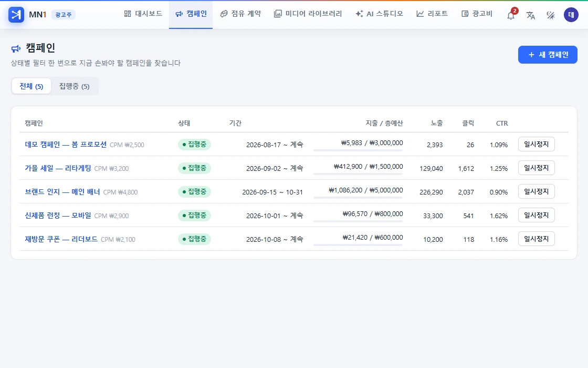
Task: Click CTR value 1.62%
Action: click(499, 216)
